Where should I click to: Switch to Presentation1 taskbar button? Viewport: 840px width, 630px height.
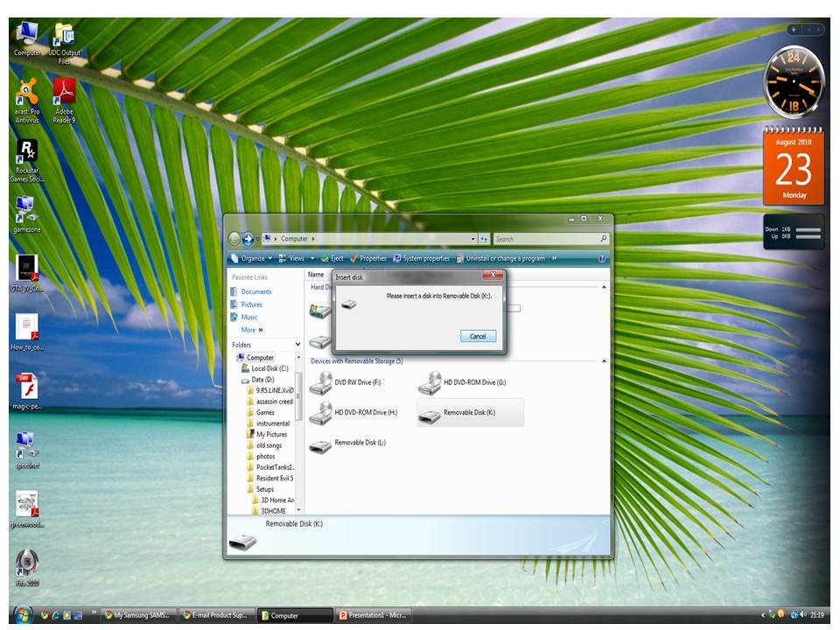374,615
